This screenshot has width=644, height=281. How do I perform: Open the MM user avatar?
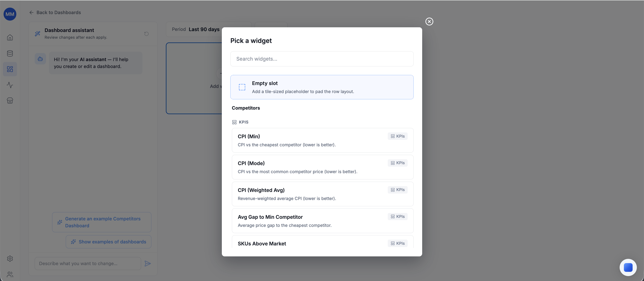coord(10,14)
